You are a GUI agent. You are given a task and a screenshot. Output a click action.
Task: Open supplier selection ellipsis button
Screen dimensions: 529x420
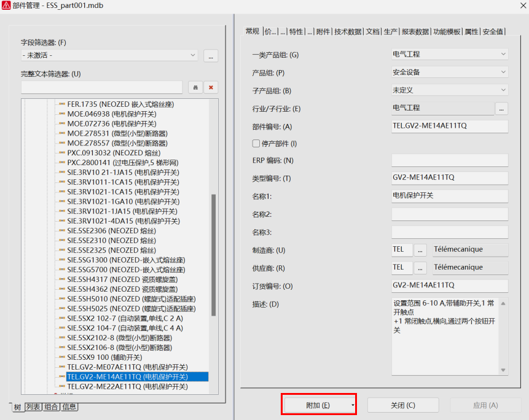point(420,268)
